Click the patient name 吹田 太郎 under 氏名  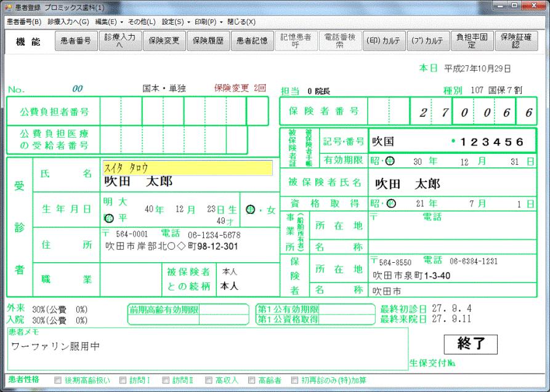pyautogui.click(x=139, y=182)
